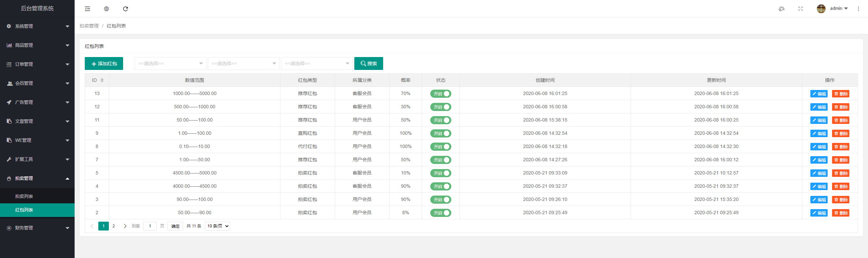Open 拍卖列表 in the sidebar submenu
This screenshot has width=868, height=258.
24,196
